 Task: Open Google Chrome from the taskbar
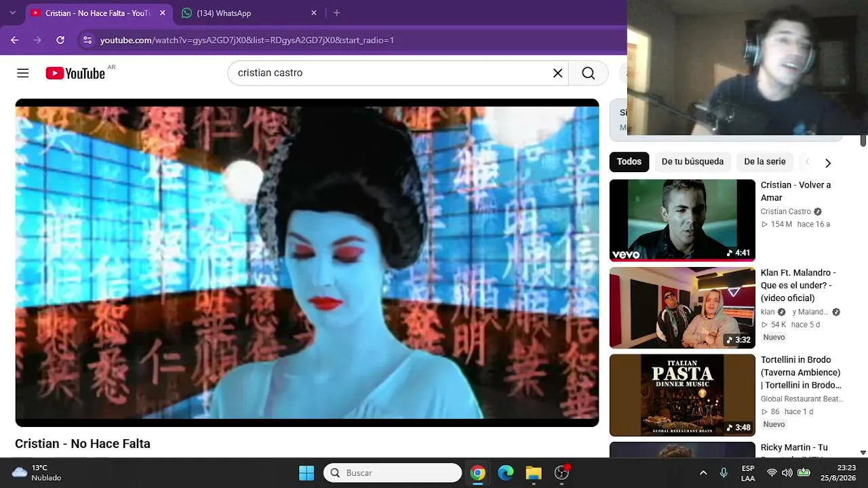478,473
